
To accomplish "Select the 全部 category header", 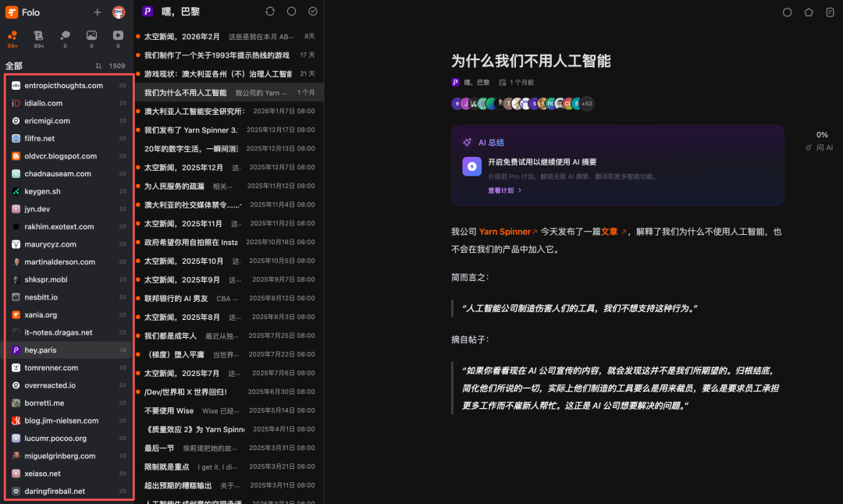I will (x=16, y=66).
